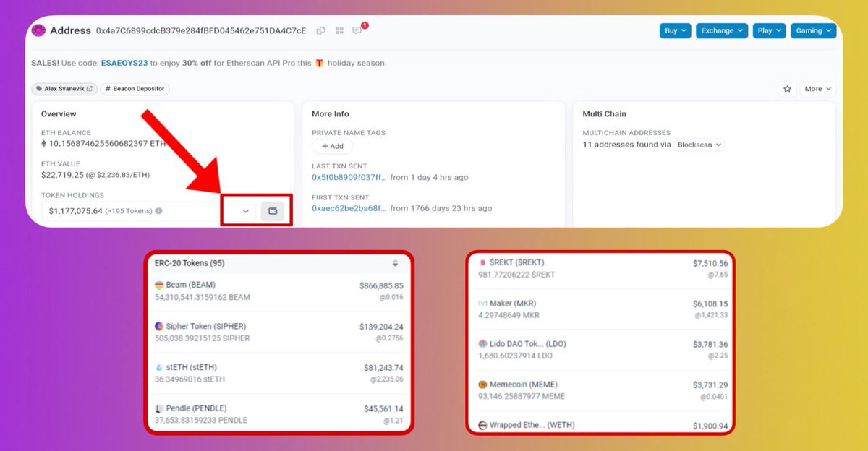Open the token holdings wallet icon button
Image resolution: width=868 pixels, height=451 pixels.
pos(273,211)
